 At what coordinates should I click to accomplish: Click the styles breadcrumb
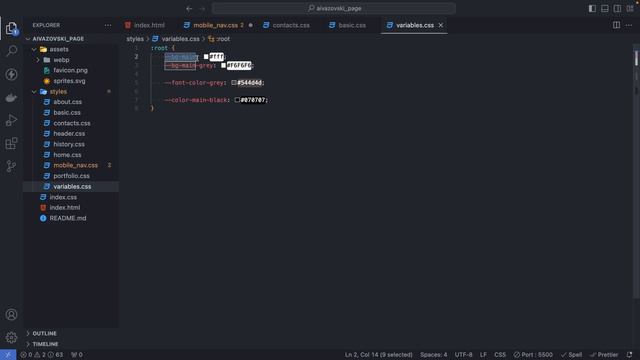tap(135, 39)
